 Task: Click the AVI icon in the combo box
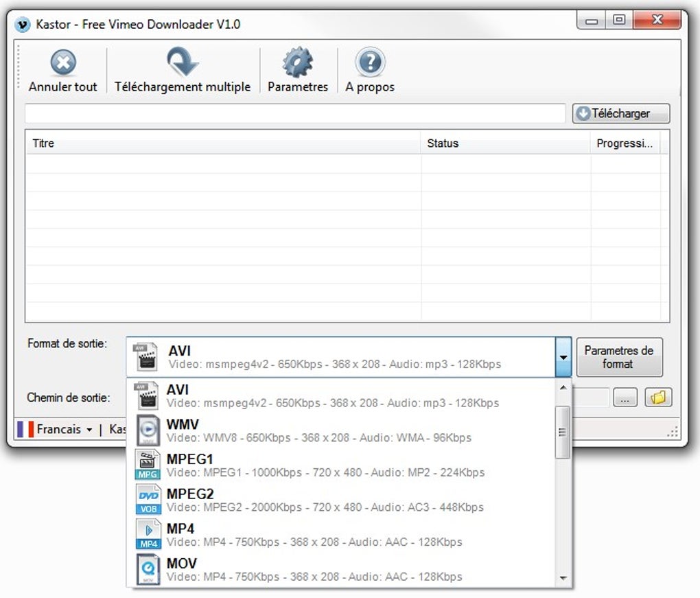click(x=146, y=357)
